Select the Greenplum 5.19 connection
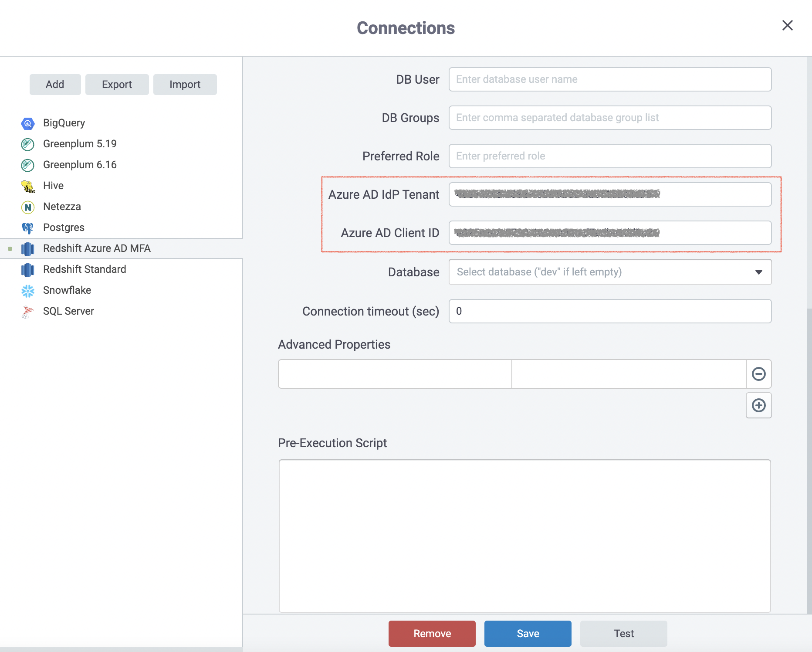This screenshot has height=652, width=812. coord(80,144)
